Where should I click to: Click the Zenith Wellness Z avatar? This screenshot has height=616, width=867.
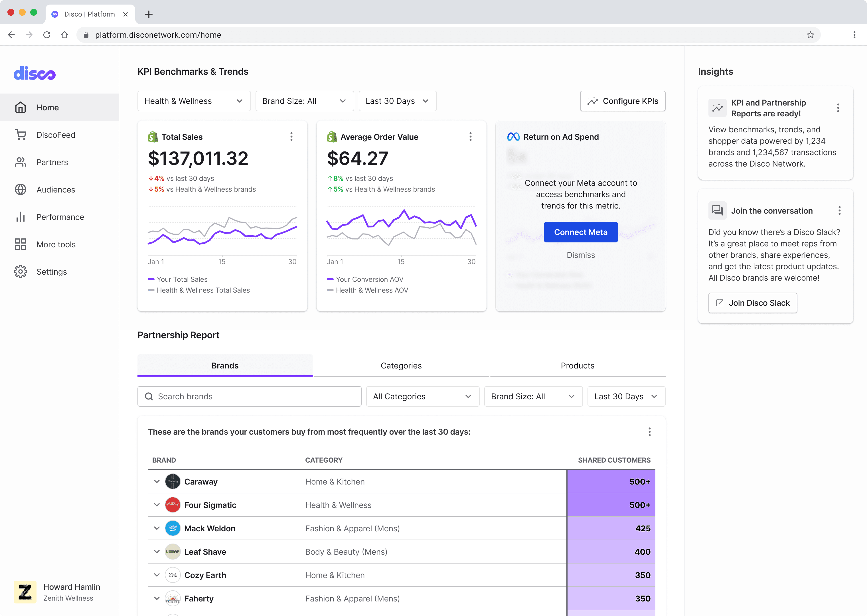(x=25, y=592)
